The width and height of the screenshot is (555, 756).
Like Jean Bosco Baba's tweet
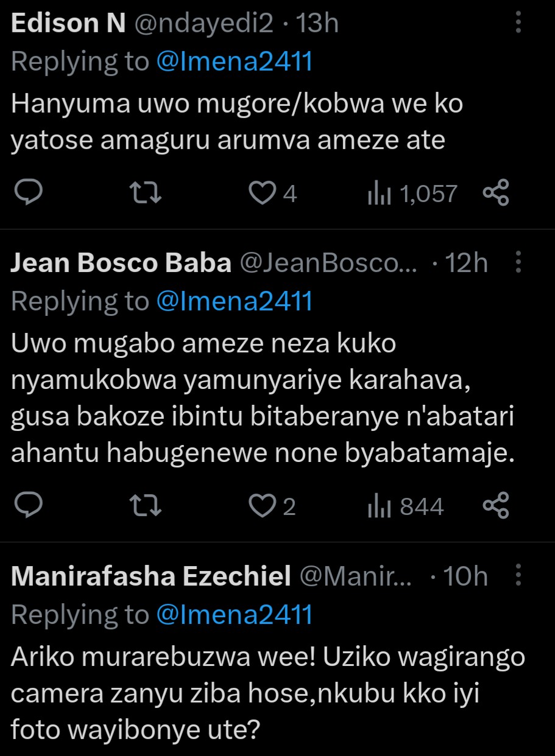pos(263,506)
